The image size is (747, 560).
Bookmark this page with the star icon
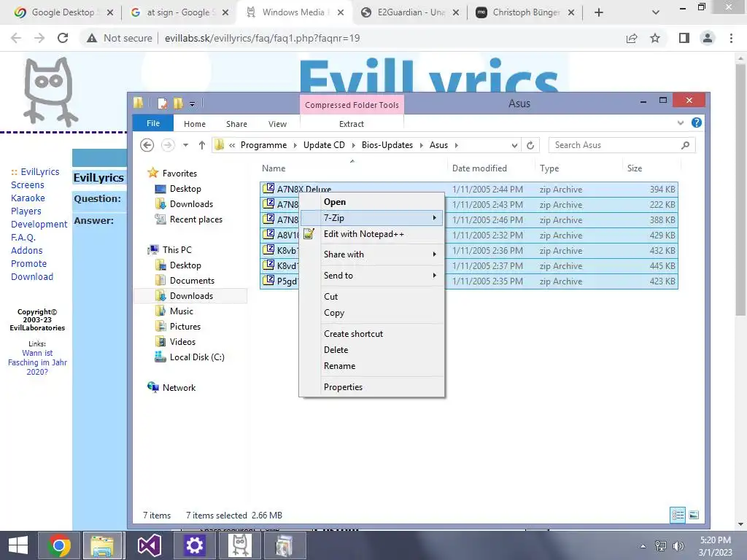pos(656,38)
